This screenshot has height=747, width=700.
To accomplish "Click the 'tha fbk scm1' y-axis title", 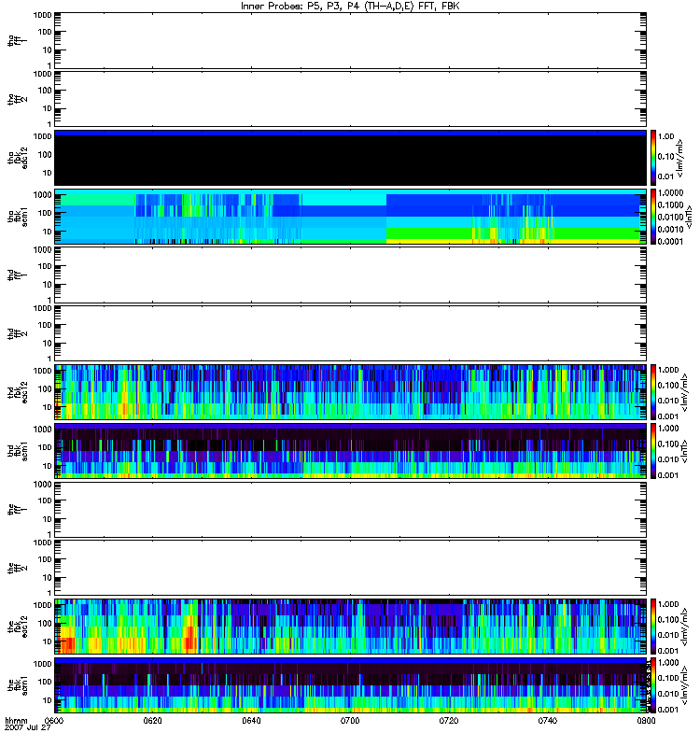I will [x=18, y=217].
